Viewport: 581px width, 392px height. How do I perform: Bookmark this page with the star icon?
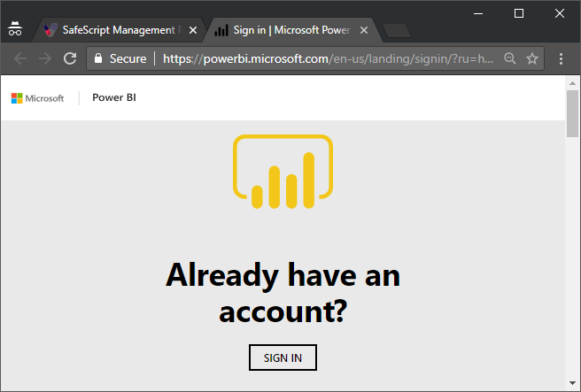532,58
